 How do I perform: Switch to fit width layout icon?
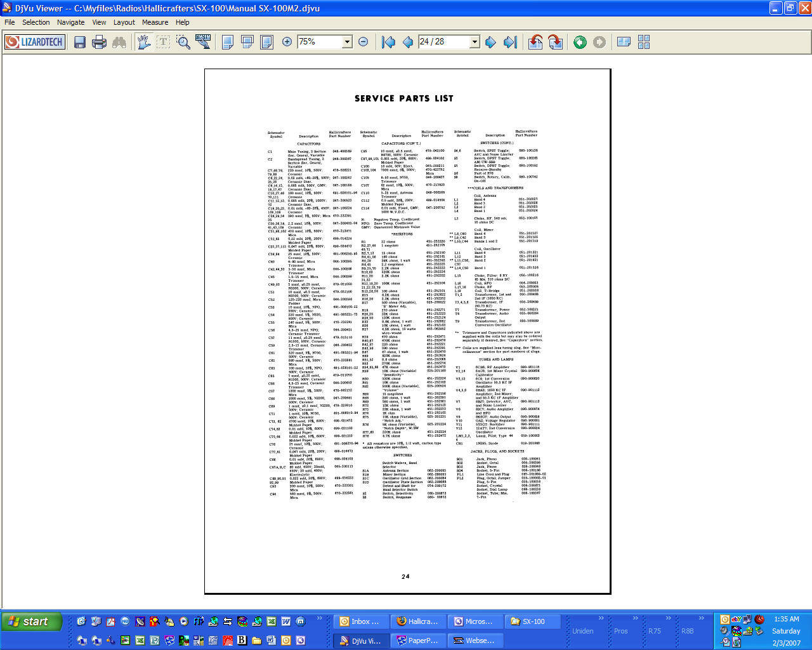click(247, 42)
